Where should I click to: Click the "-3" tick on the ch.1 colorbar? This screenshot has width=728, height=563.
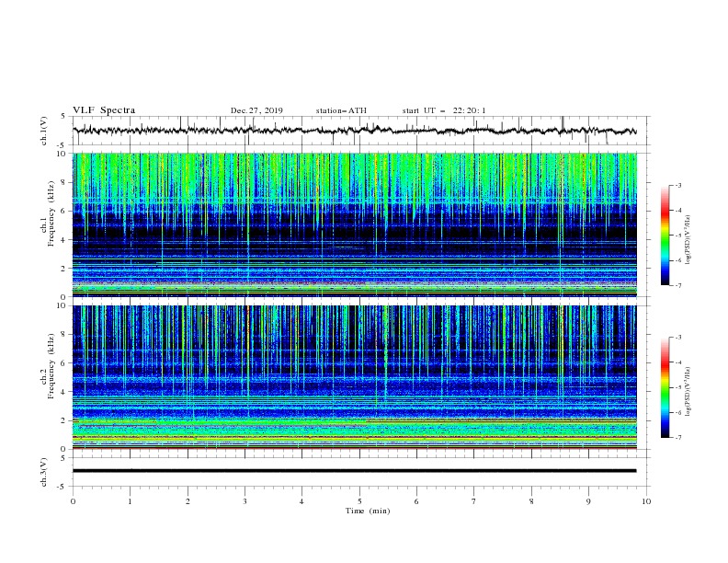coord(678,185)
